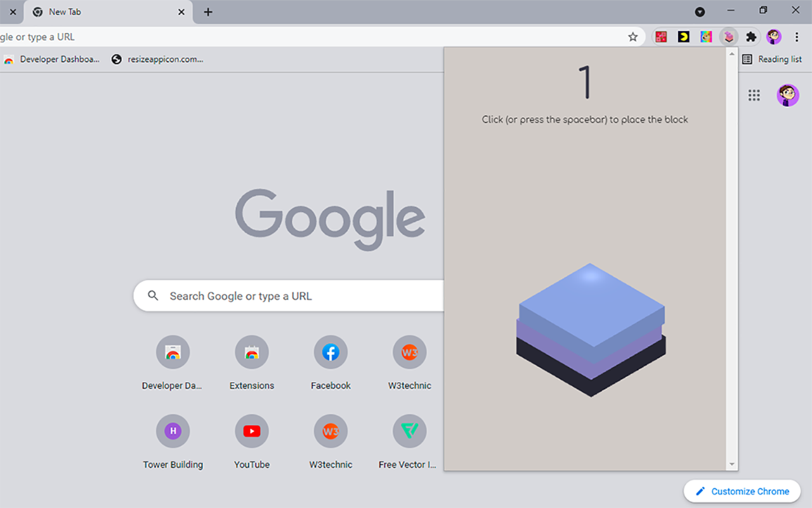
Task: Open the Developer Da... shortcut tile
Action: tap(173, 363)
